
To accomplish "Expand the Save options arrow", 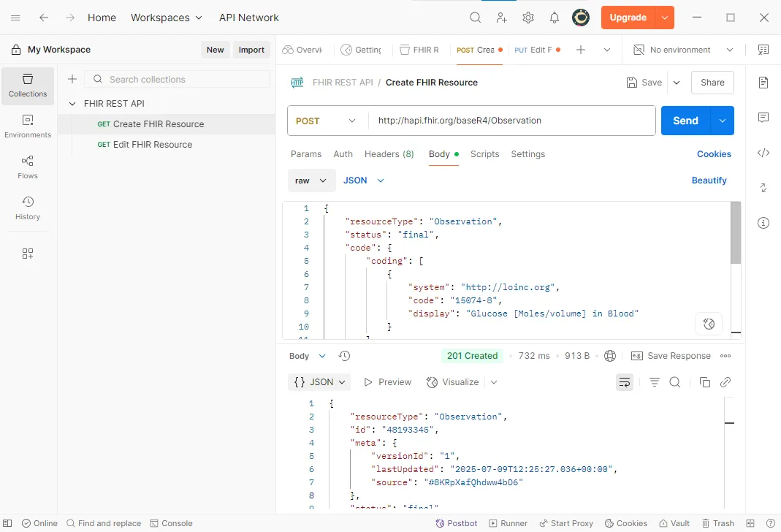I will tap(677, 83).
